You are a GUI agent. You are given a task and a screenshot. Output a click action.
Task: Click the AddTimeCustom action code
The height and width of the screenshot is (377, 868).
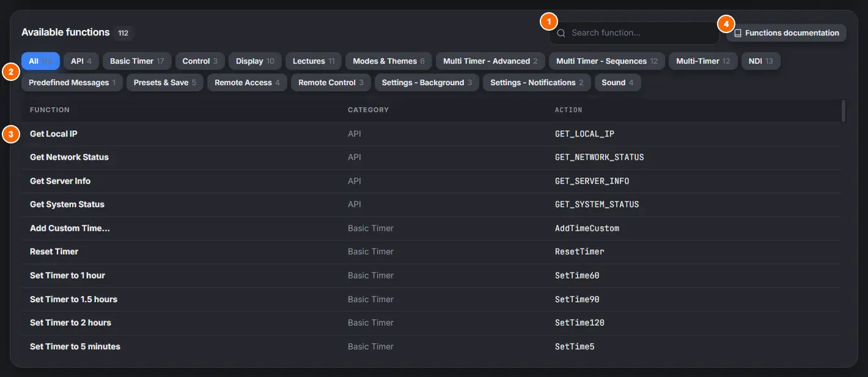pyautogui.click(x=587, y=228)
